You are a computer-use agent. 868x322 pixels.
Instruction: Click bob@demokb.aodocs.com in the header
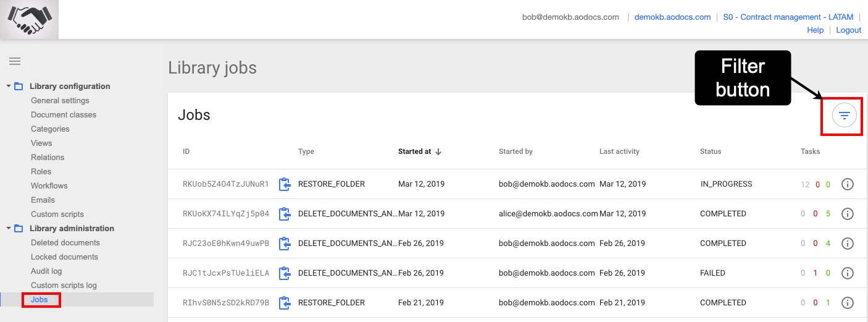pos(570,17)
